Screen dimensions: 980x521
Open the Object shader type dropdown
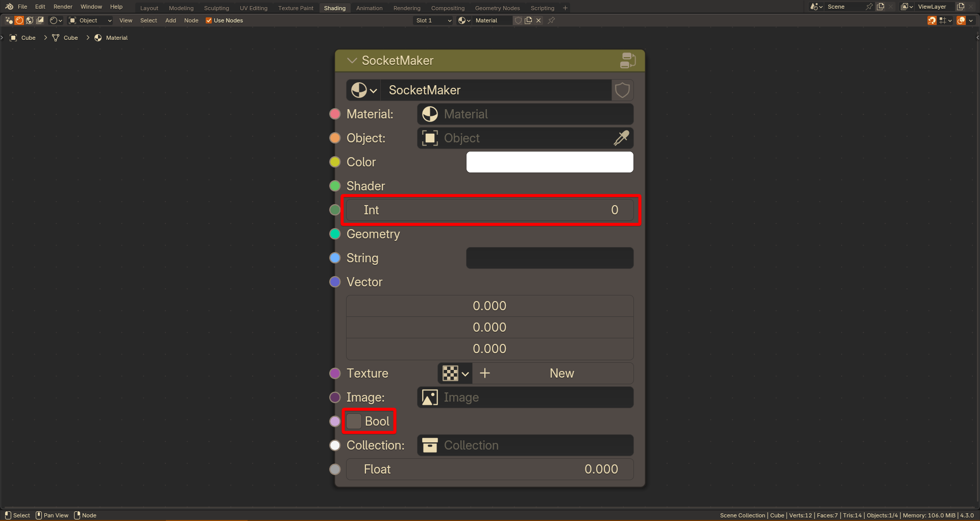90,20
